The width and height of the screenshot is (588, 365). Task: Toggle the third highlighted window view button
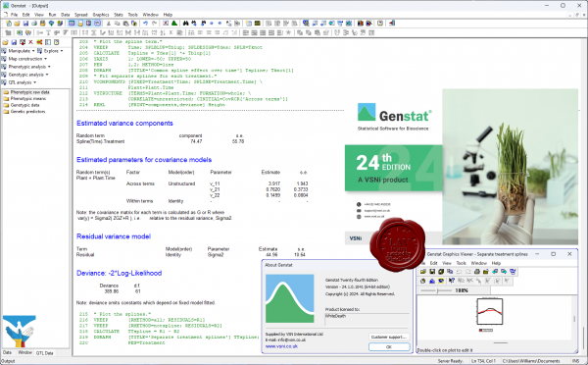point(88,23)
